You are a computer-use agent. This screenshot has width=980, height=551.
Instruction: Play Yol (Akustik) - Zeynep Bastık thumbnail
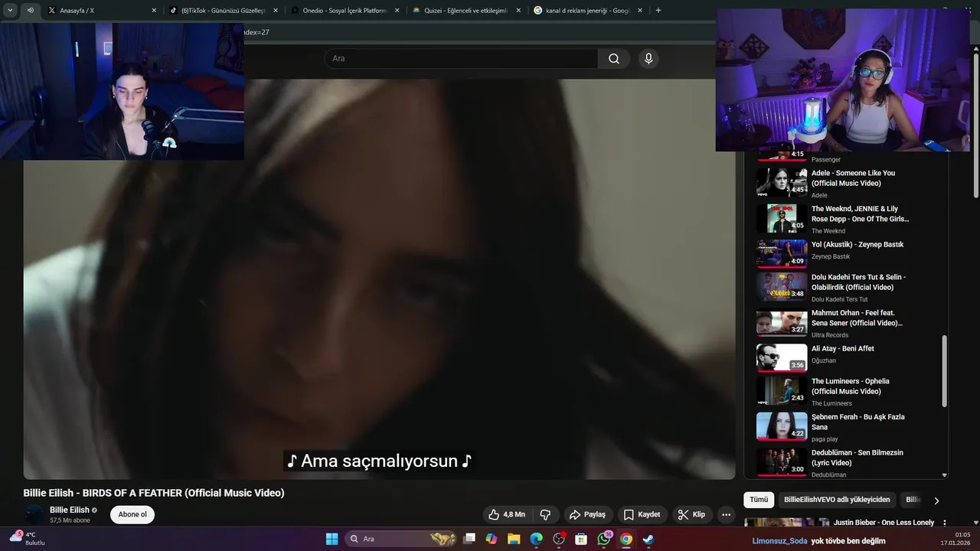click(782, 255)
